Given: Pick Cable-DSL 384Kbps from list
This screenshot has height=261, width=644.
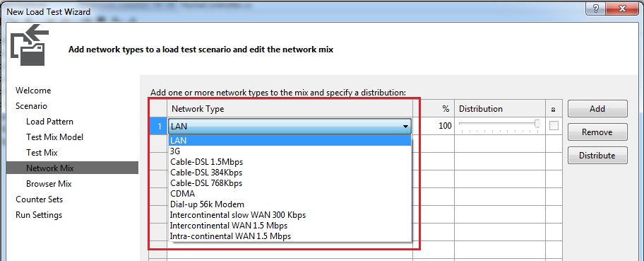Looking at the screenshot, I should pyautogui.click(x=290, y=173).
